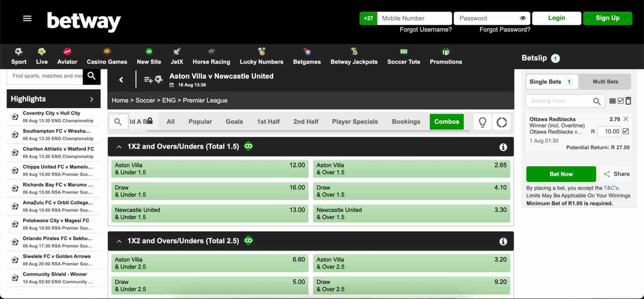
Task: Click the betslip list view icon
Action: (x=613, y=101)
